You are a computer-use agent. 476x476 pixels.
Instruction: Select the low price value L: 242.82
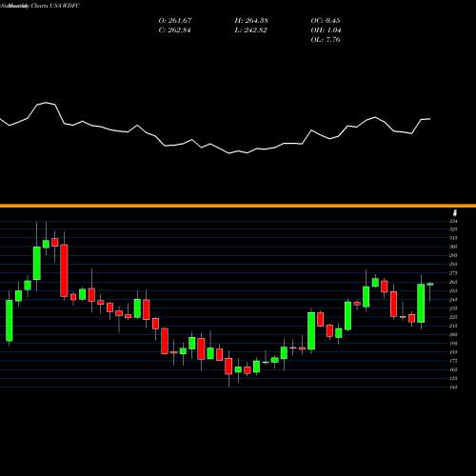pos(250,30)
